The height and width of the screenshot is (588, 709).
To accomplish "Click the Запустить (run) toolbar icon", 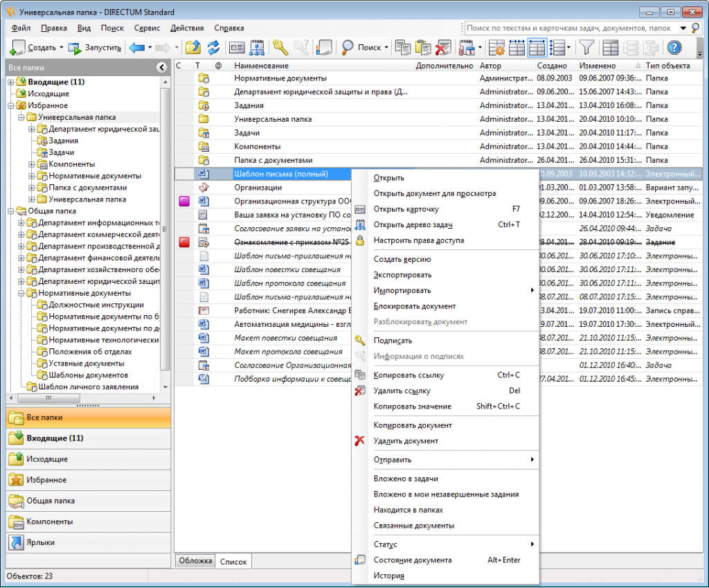I will (x=75, y=48).
